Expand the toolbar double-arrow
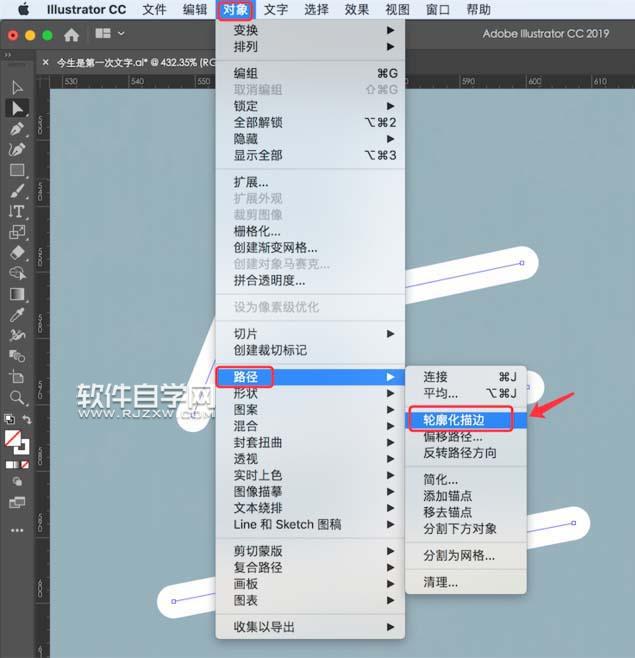This screenshot has height=658, width=635. (7, 55)
